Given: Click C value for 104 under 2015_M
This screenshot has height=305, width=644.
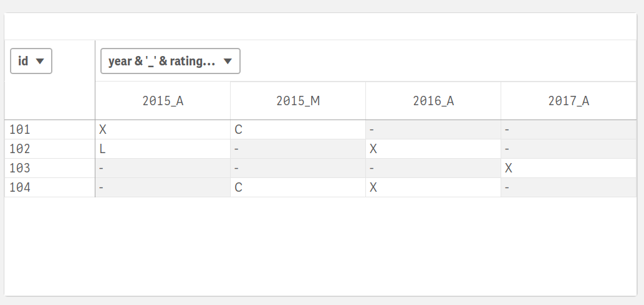Looking at the screenshot, I should 238,188.
